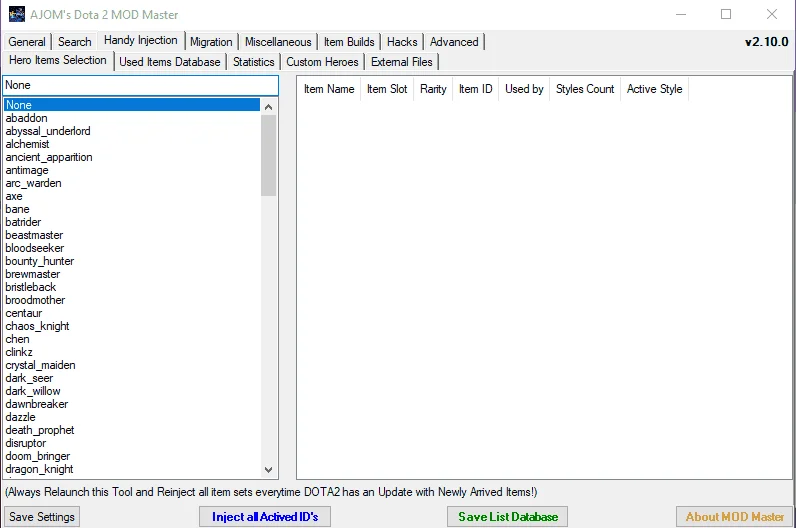The image size is (796, 528).
Task: Select arc_warden in the hero list
Action: 132,183
